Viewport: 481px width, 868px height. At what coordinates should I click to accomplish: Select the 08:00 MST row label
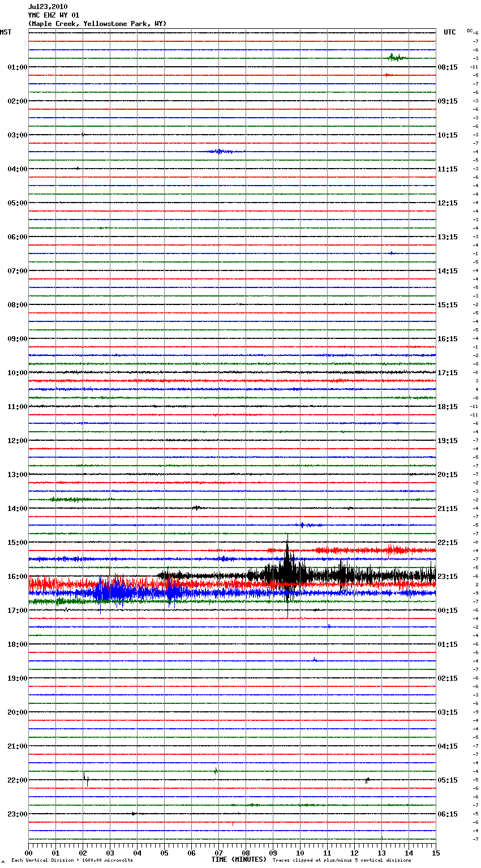point(18,305)
